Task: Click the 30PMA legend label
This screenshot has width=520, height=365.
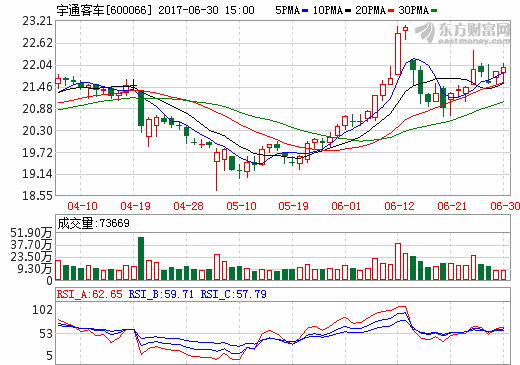Action: [x=414, y=10]
